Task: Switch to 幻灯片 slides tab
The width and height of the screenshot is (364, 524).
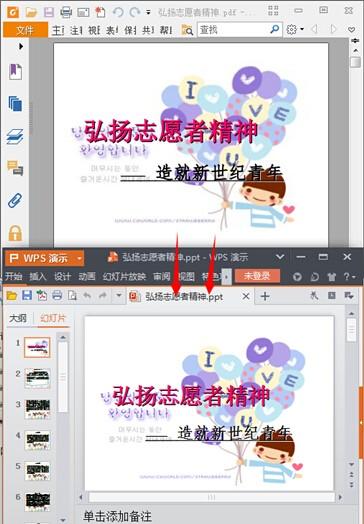Action: [x=53, y=318]
